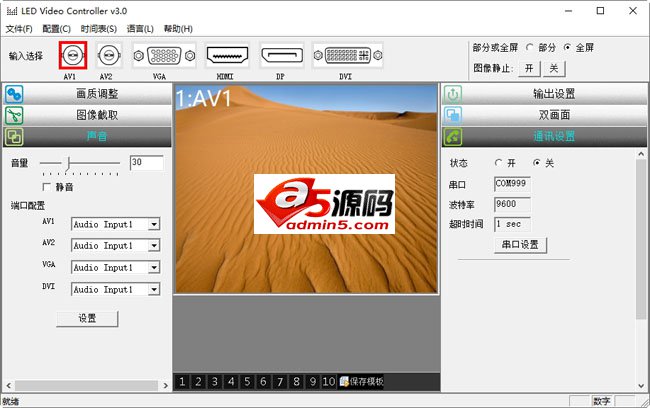Click 图像静止 关 button
The height and width of the screenshot is (408, 650).
554,68
